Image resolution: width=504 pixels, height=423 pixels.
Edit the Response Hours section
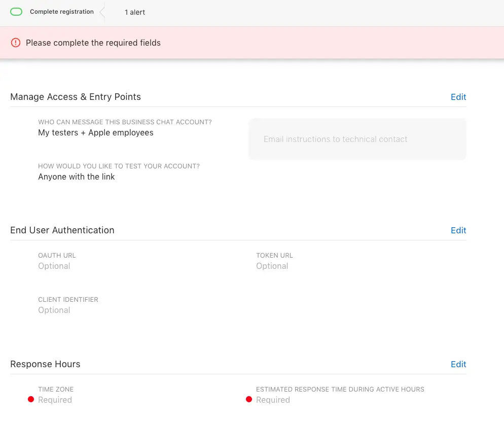point(458,364)
